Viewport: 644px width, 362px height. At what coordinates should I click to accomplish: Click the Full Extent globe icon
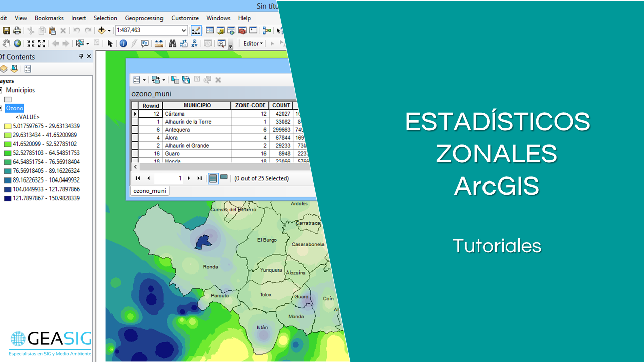click(18, 44)
